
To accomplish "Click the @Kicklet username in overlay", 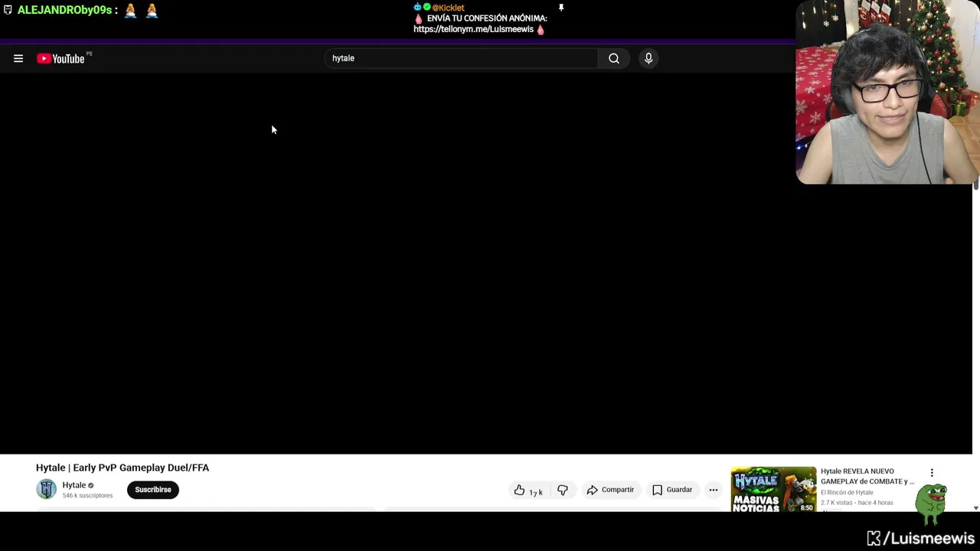I will [448, 8].
